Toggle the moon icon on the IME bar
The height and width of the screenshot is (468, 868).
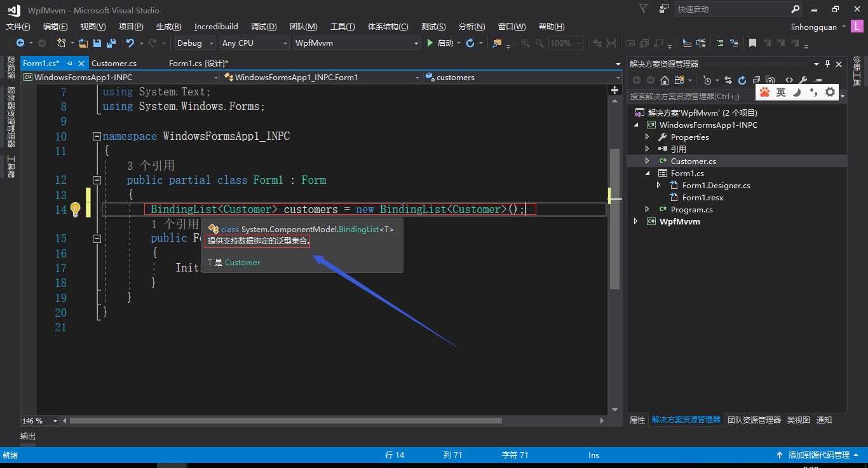point(797,92)
